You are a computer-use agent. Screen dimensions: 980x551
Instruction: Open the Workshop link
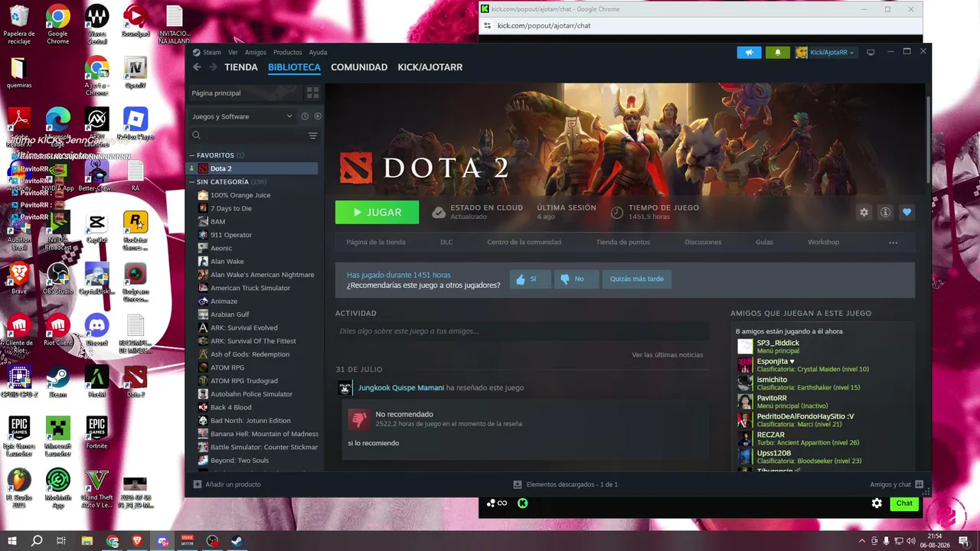pyautogui.click(x=823, y=242)
